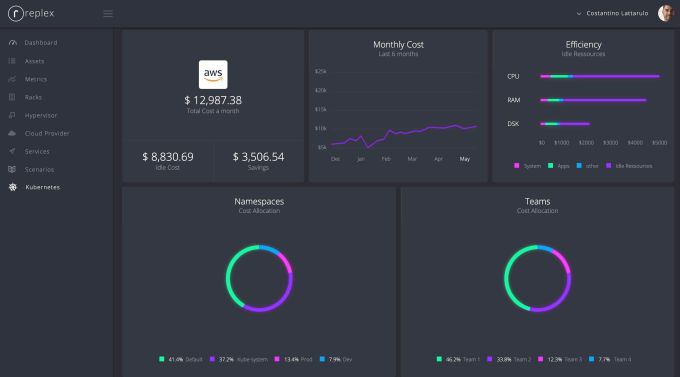
Task: Click the Namespaces donut chart
Action: click(x=259, y=279)
